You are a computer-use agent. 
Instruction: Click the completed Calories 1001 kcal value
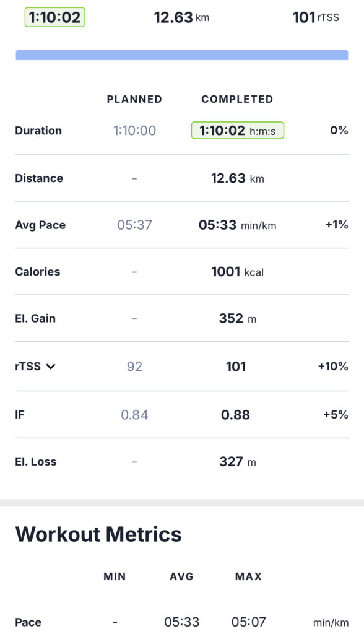(238, 272)
